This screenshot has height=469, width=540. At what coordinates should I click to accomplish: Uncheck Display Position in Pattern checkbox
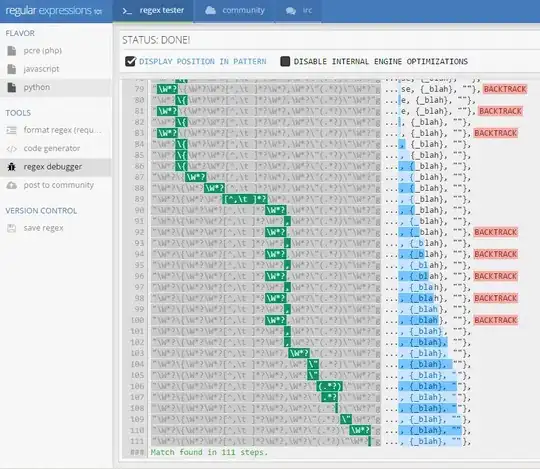(131, 61)
